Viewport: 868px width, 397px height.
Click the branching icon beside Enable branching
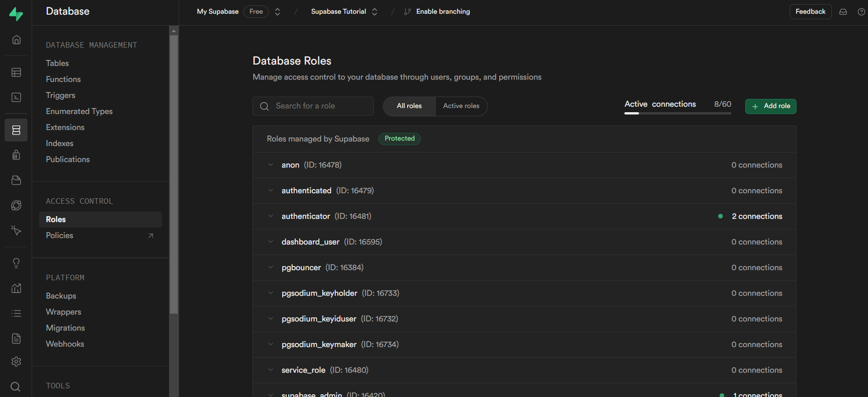pos(407,12)
